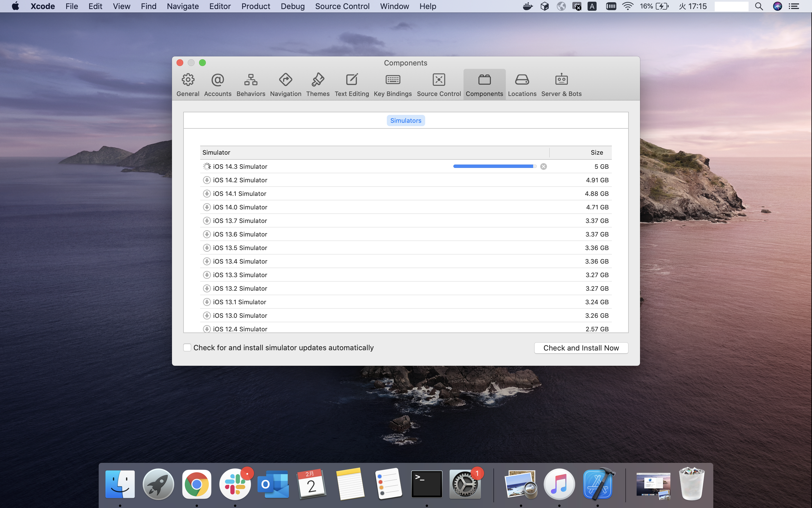This screenshot has height=508, width=812.
Task: Download the iOS 14.1 Simulator
Action: point(207,194)
